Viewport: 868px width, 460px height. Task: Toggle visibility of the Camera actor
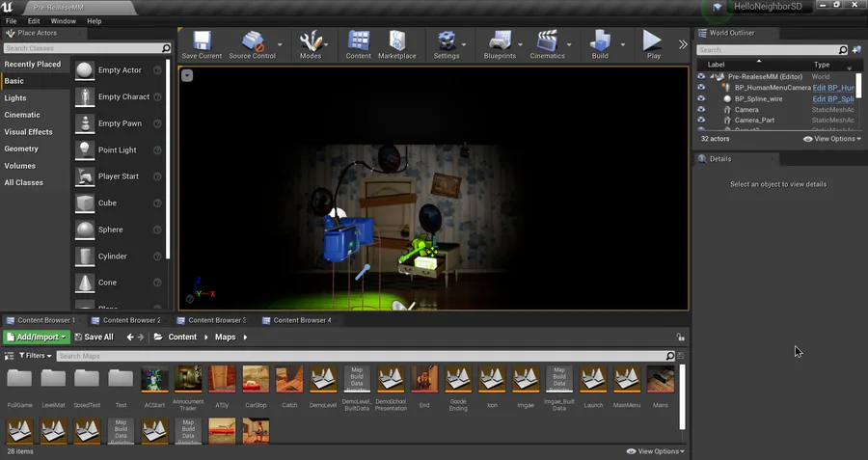tap(701, 109)
